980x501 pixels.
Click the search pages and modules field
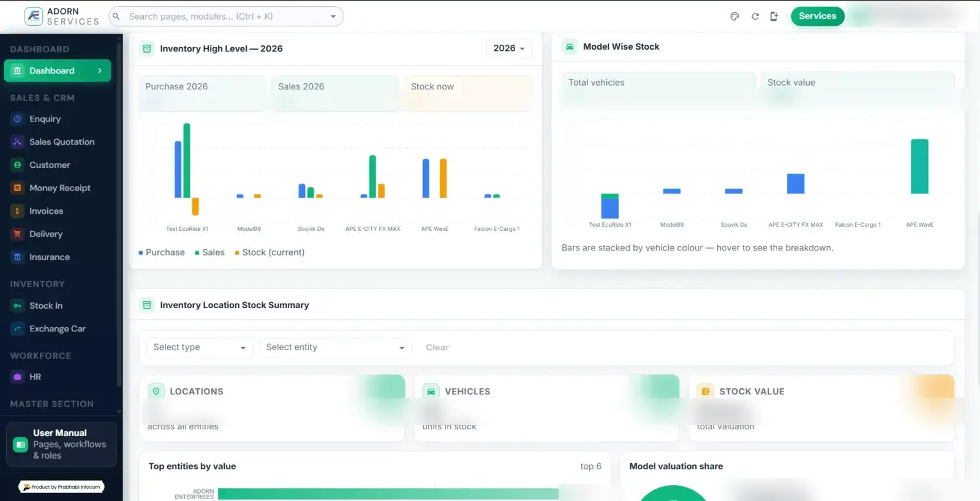coord(226,17)
